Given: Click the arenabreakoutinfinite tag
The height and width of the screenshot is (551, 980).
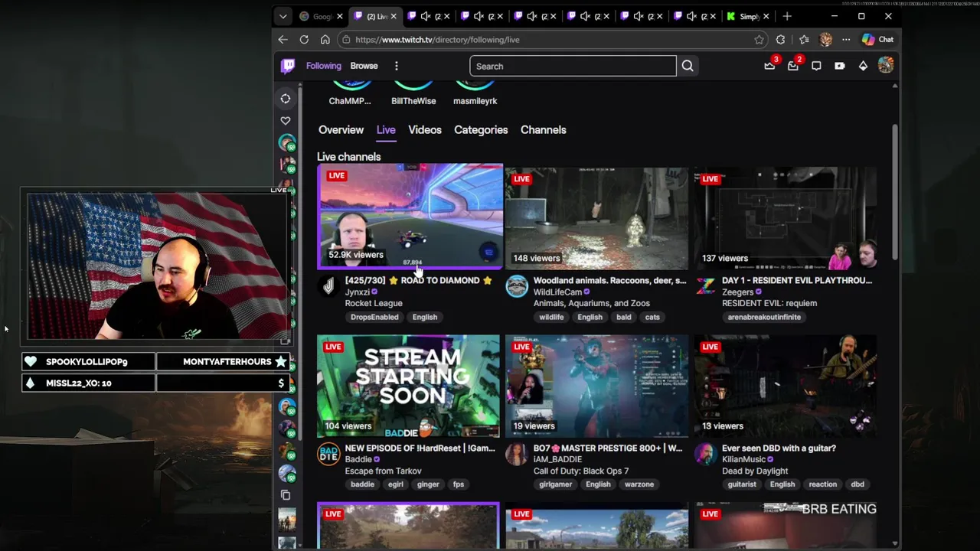Looking at the screenshot, I should (x=764, y=317).
